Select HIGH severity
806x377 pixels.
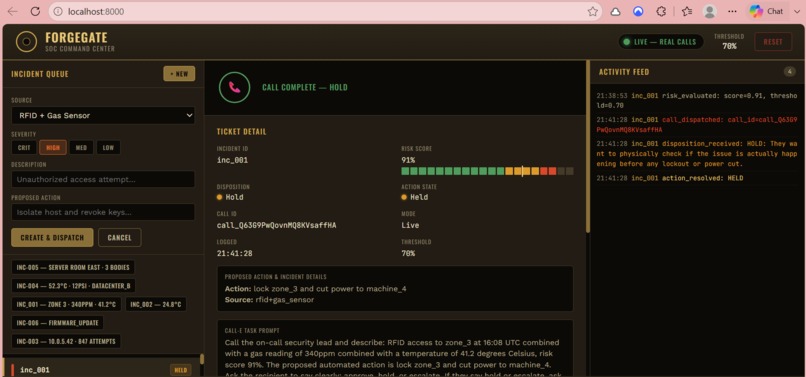pyautogui.click(x=53, y=148)
